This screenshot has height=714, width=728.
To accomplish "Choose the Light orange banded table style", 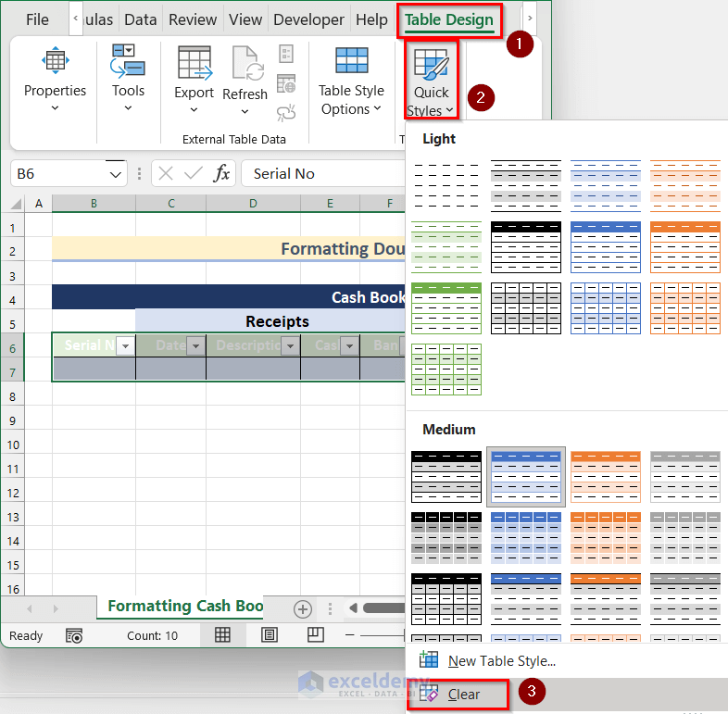I will [x=684, y=186].
